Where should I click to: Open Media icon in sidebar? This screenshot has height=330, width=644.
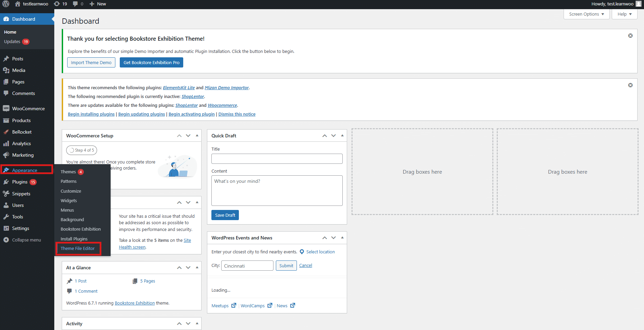click(6, 70)
